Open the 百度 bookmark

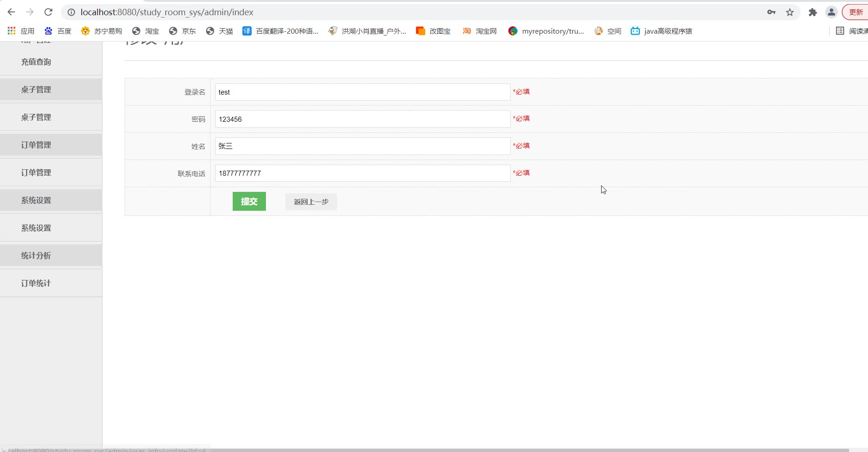[58, 31]
